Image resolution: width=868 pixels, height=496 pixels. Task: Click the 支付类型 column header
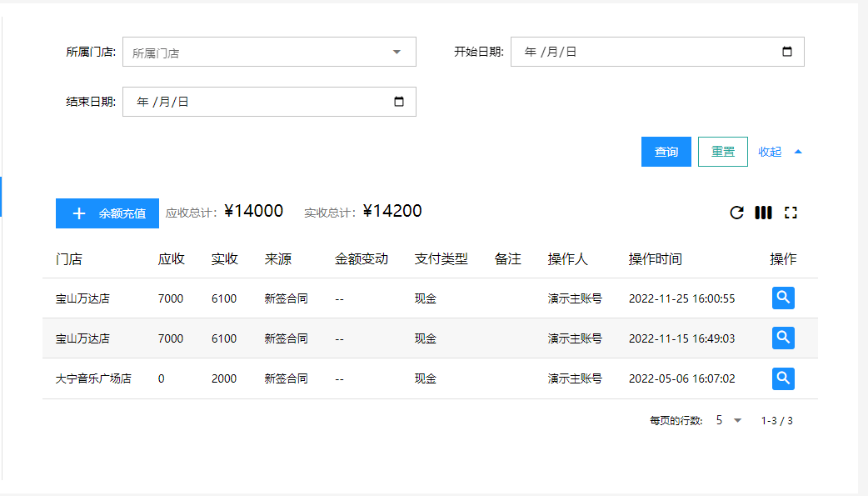(441, 259)
